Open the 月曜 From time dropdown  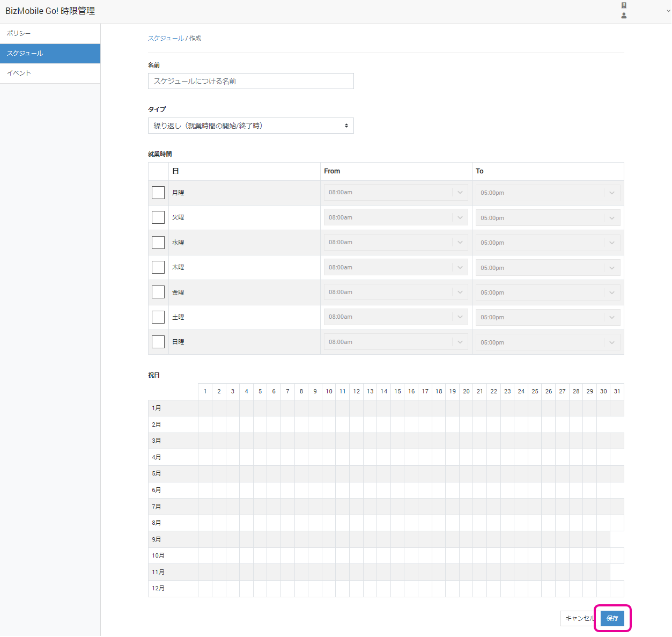(x=395, y=193)
